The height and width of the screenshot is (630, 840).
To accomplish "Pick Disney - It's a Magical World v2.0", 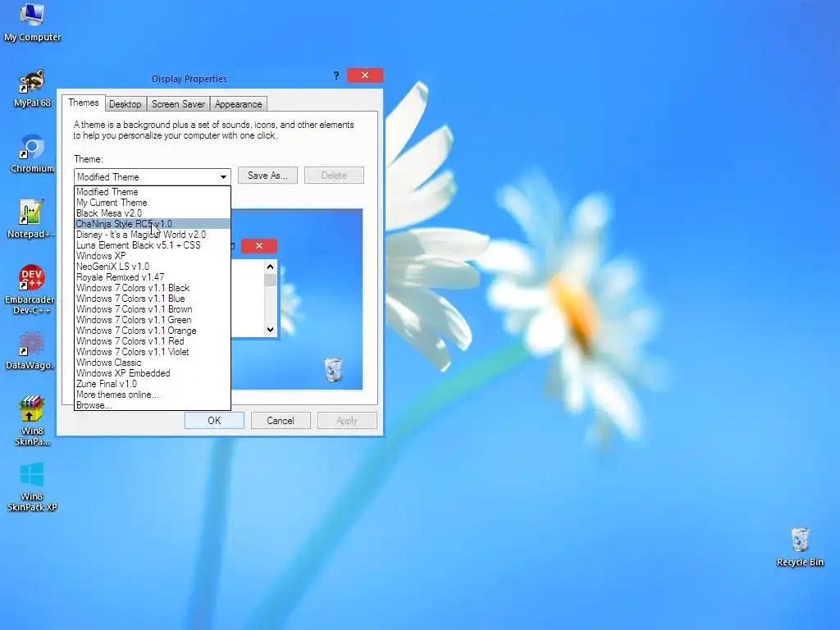I will point(153,235).
